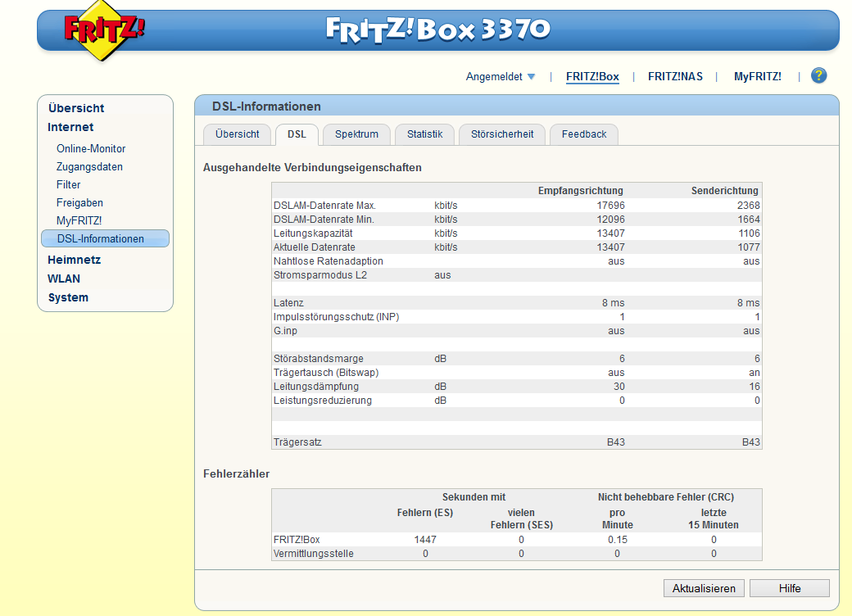Click the value 2368
Image resolution: width=852 pixels, height=616 pixels.
point(748,206)
